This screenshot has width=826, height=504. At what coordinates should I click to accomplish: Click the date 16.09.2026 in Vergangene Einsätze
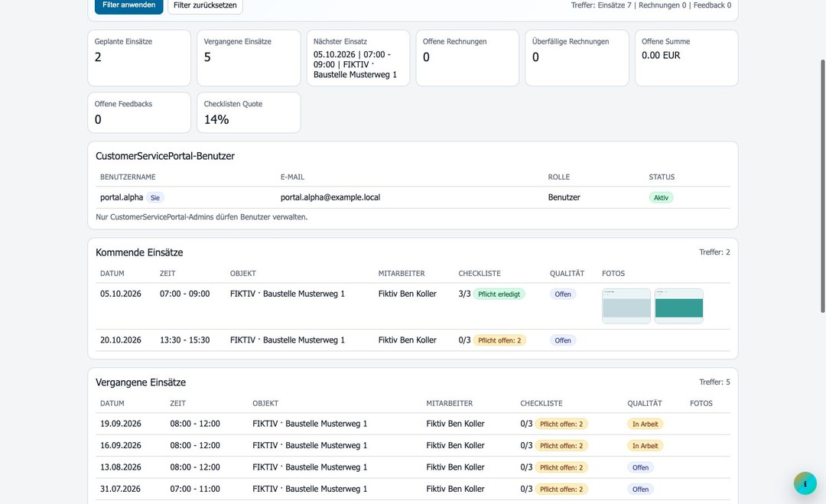121,446
